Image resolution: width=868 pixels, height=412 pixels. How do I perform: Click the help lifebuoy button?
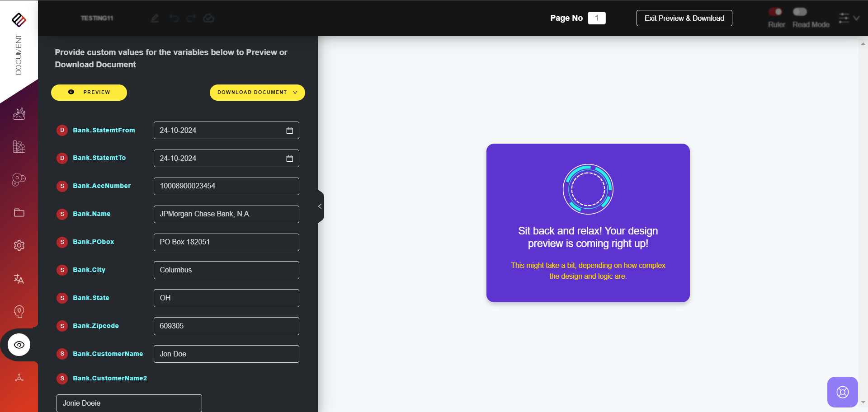coord(842,392)
